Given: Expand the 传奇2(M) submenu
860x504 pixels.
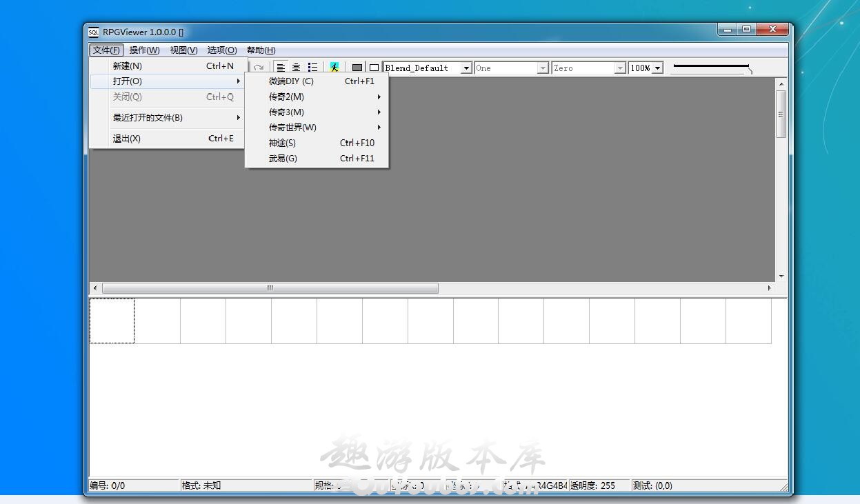Looking at the screenshot, I should [x=317, y=97].
